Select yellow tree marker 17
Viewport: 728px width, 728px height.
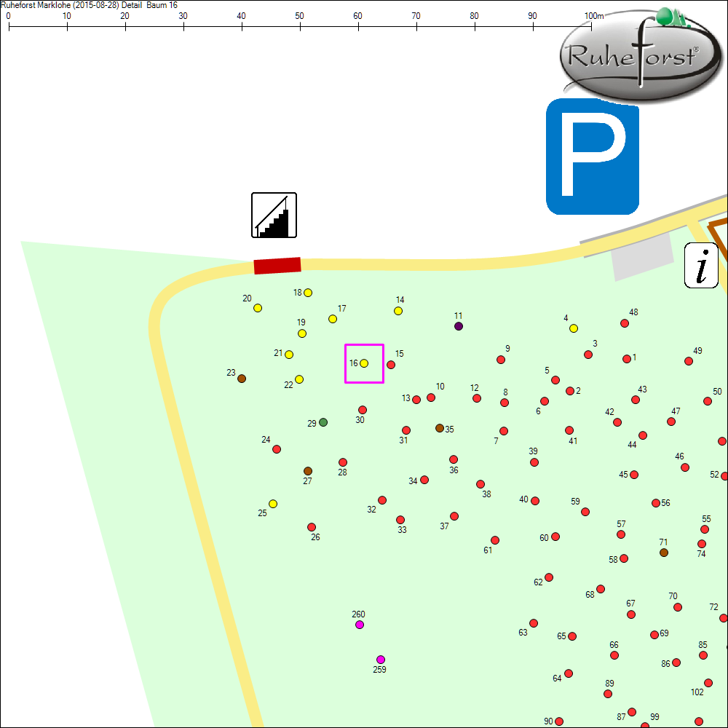coord(333,319)
